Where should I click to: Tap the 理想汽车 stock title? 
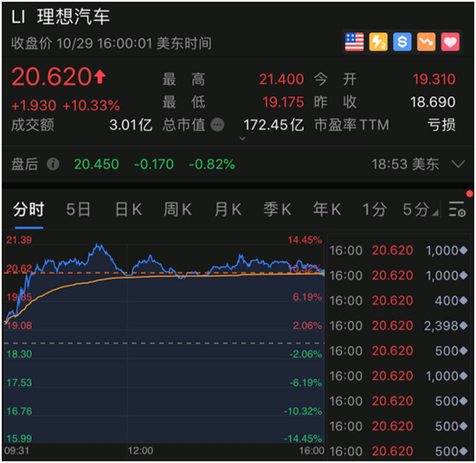[74, 16]
